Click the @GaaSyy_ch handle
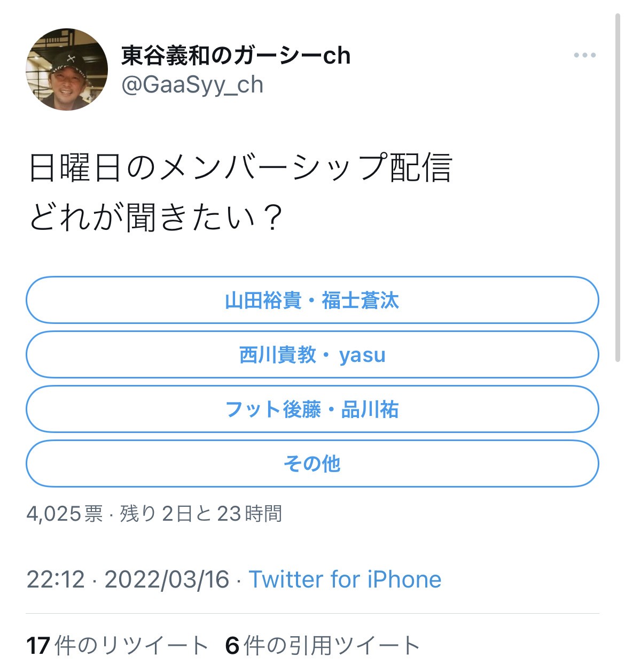Viewport: 625px width, 672px height. [192, 85]
